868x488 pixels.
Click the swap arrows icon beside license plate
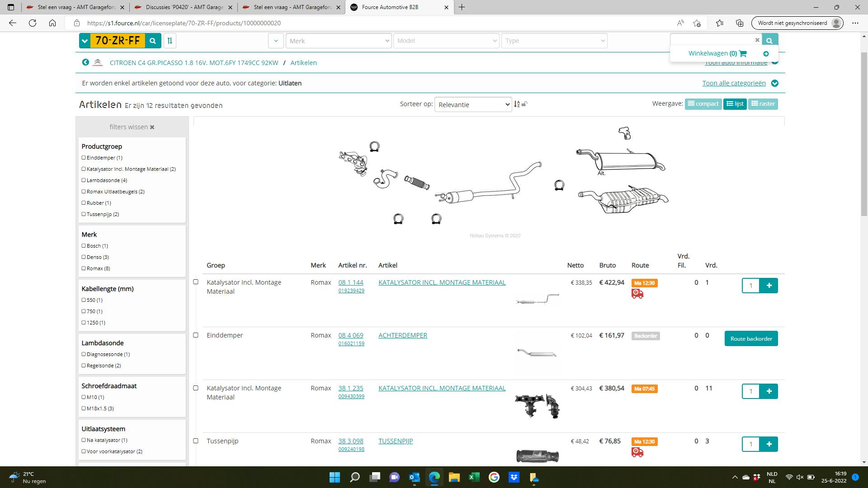point(170,41)
